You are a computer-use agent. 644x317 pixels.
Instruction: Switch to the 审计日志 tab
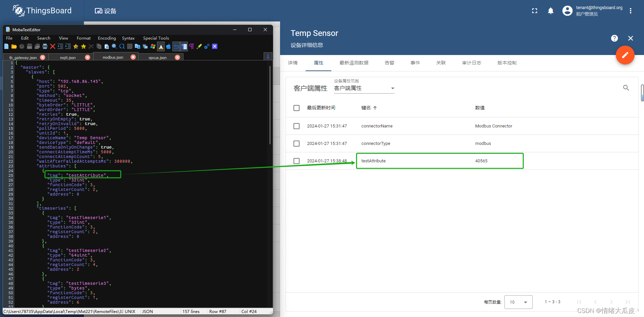[472, 63]
